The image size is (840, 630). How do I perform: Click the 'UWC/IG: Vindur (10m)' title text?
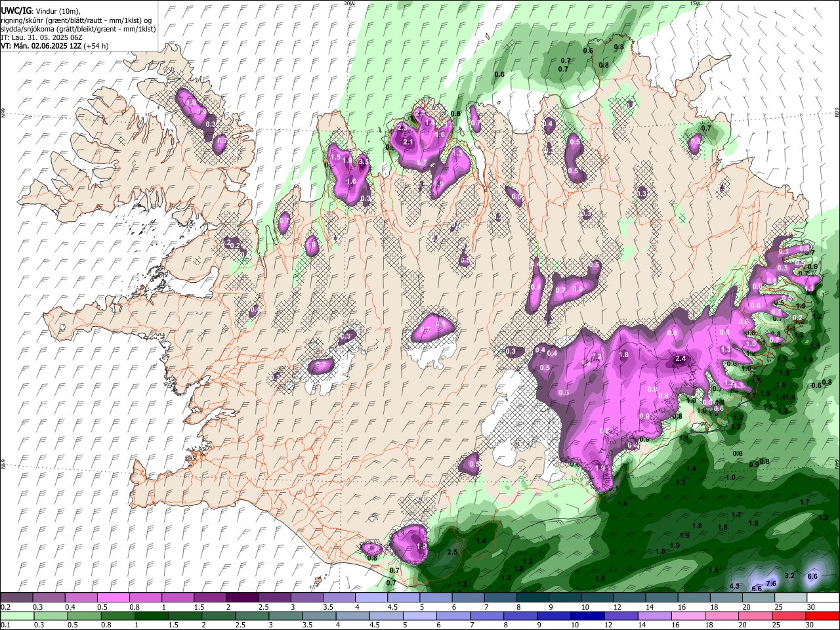click(40, 11)
